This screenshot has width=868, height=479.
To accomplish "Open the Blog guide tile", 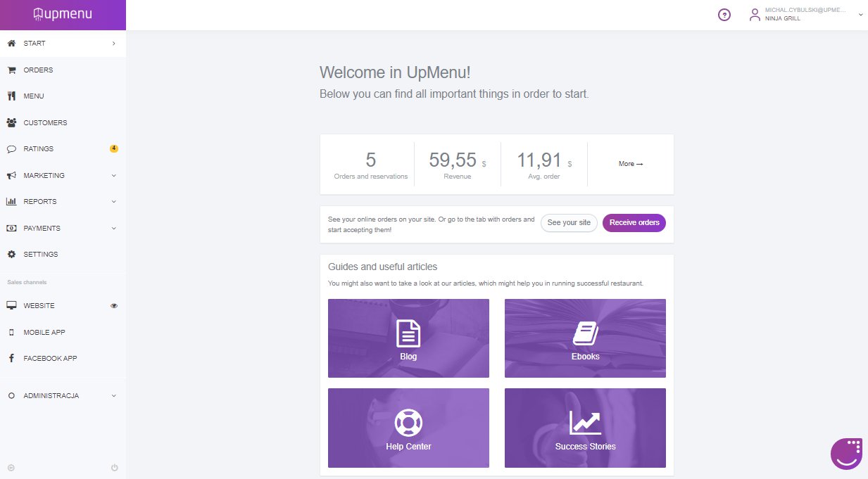I will pyautogui.click(x=408, y=338).
